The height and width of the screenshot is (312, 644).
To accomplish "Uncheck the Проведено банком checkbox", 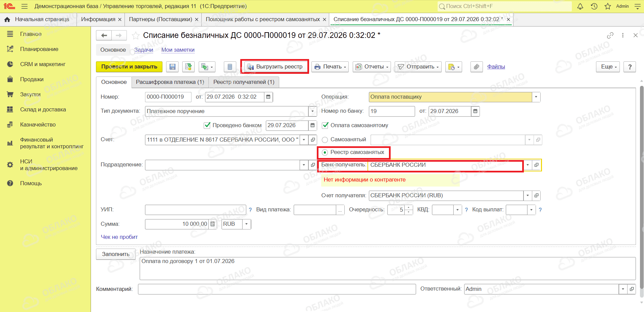I will coord(207,125).
